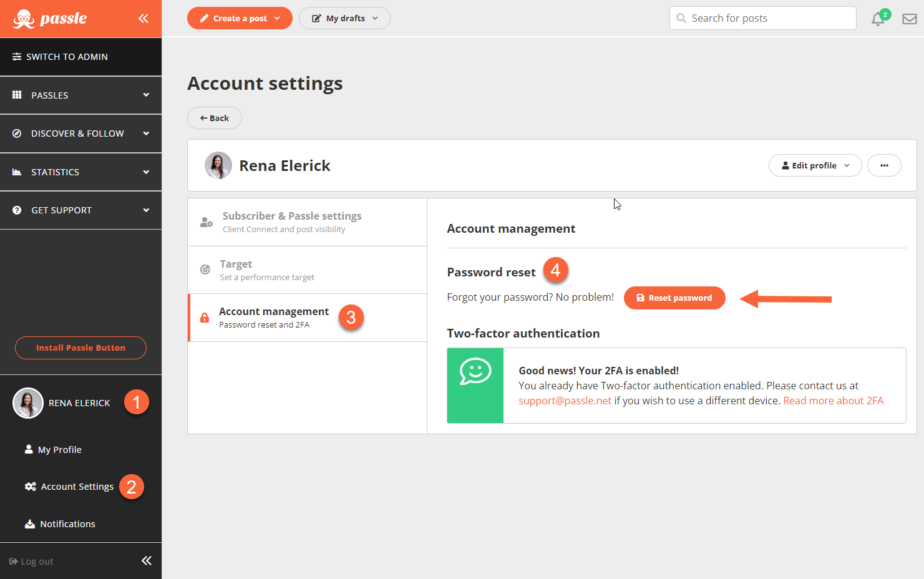Click the Reset password button

click(x=674, y=298)
